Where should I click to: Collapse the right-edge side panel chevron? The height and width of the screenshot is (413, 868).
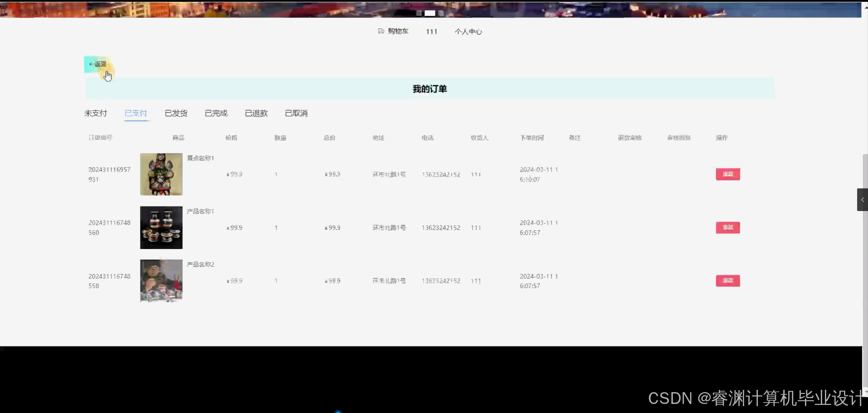[862, 199]
